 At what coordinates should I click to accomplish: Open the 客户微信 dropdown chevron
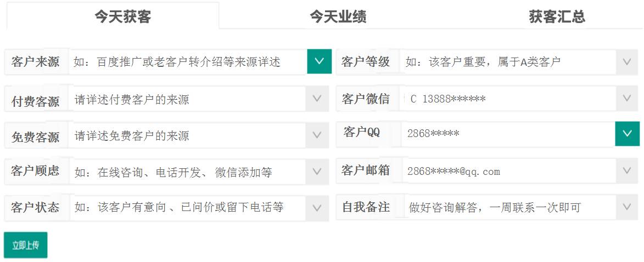[x=628, y=99]
